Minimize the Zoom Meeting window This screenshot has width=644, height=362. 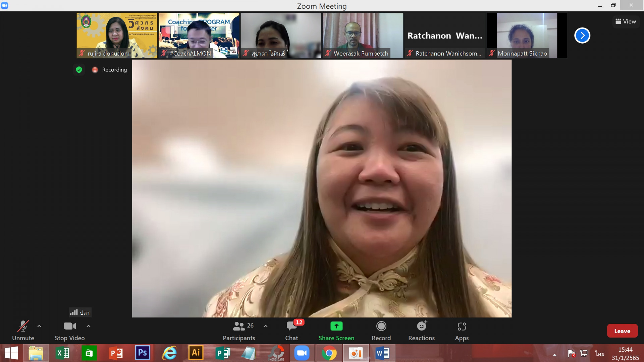point(600,5)
